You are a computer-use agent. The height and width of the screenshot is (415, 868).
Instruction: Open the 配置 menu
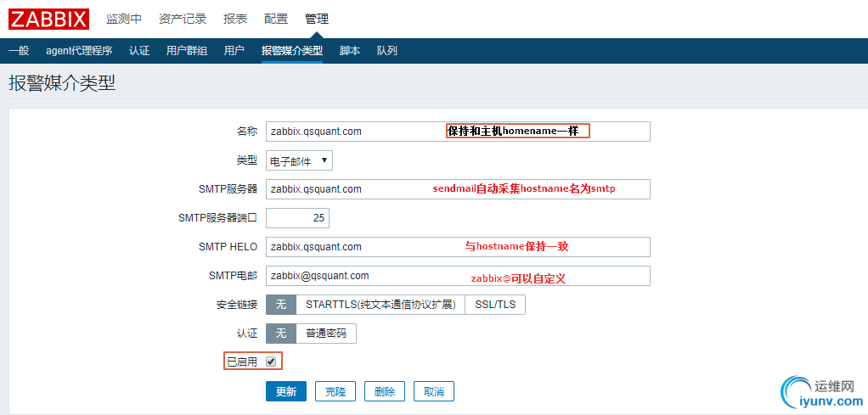(x=276, y=19)
